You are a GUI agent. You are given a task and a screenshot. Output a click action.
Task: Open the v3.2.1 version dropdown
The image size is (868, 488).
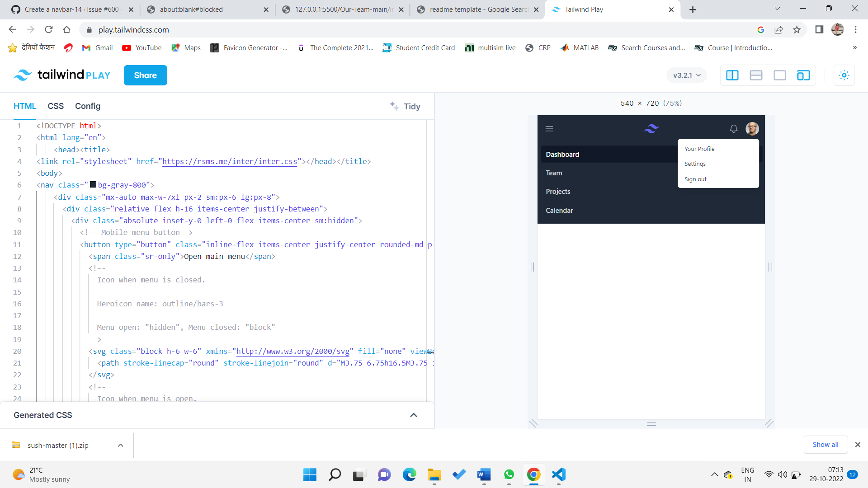pos(686,75)
